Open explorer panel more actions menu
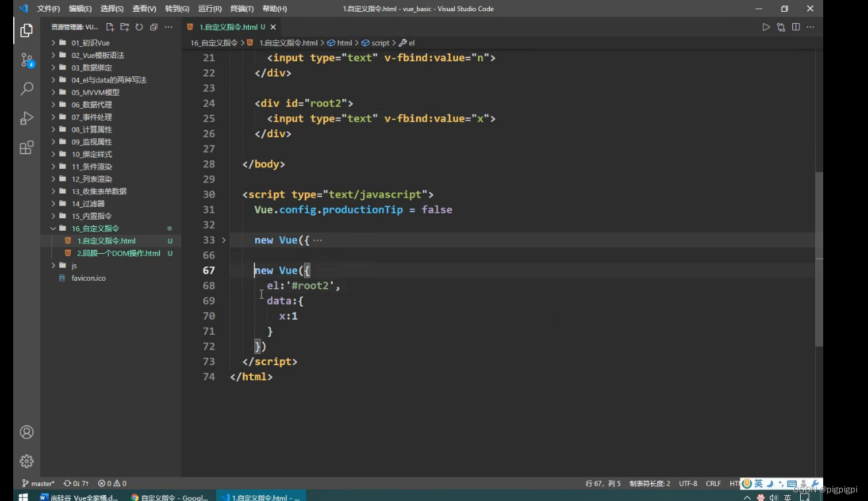The height and width of the screenshot is (501, 868). click(168, 27)
